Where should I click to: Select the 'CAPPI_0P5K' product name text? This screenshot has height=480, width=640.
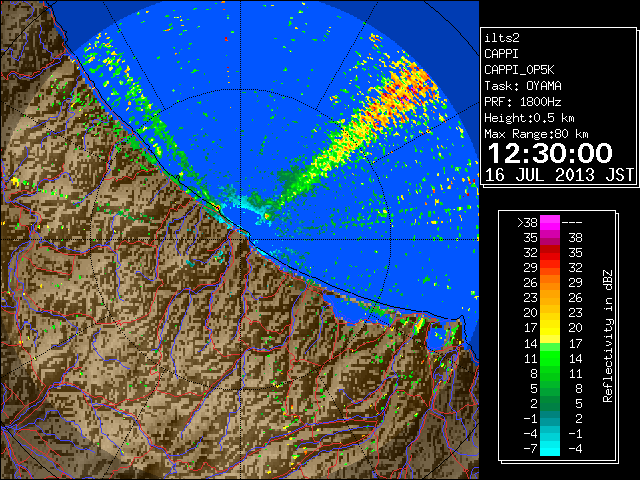click(x=519, y=70)
